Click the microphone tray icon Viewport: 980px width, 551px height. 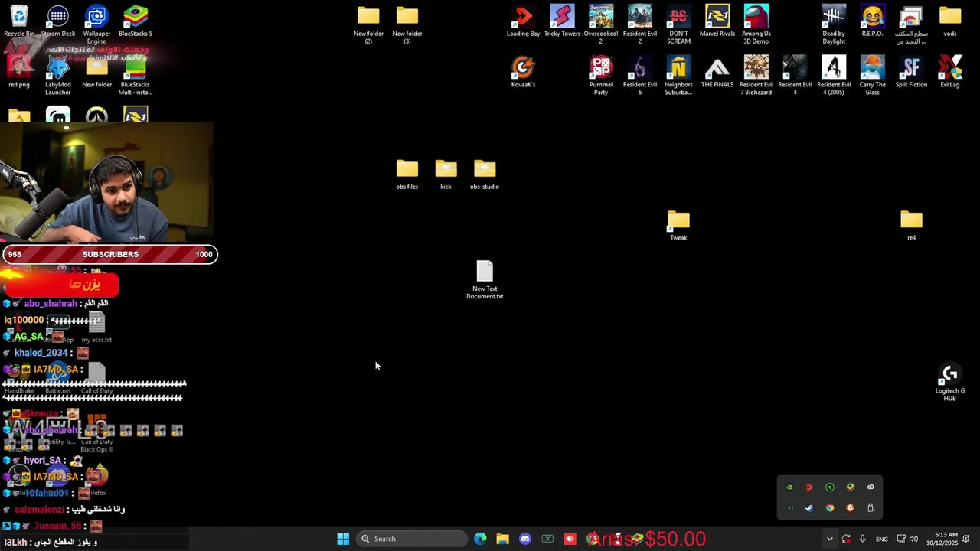pyautogui.click(x=863, y=539)
